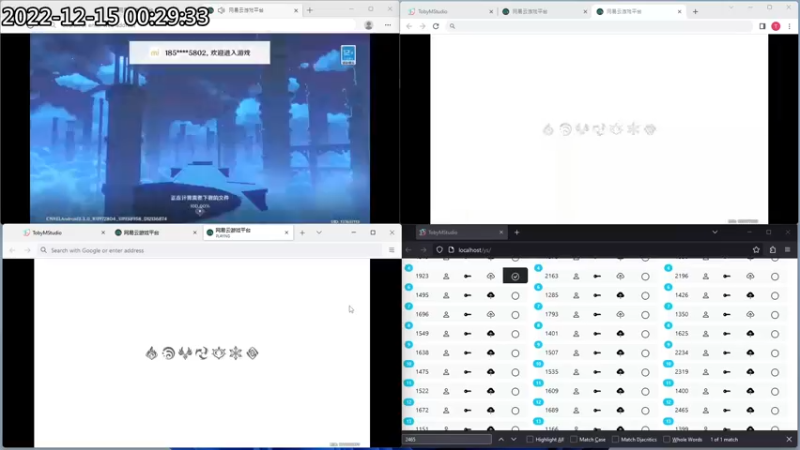The width and height of the screenshot is (800, 450).
Task: Click shield icon in localhost address bar
Action: coord(439,249)
